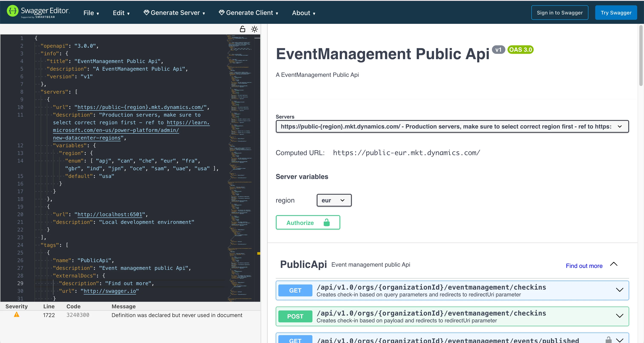Screen dimensions: 644x343
Task: Click the swagger.io URL on line 30
Action: [110, 291]
